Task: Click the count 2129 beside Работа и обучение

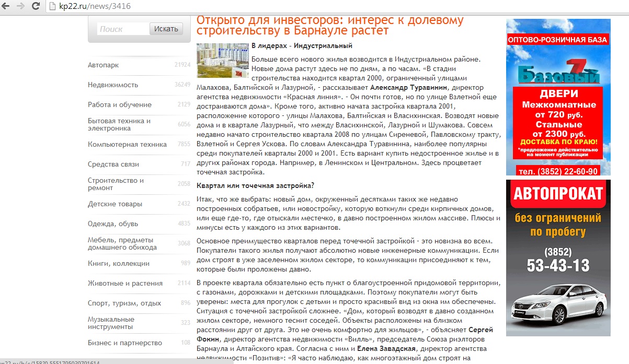Action: 184,104
